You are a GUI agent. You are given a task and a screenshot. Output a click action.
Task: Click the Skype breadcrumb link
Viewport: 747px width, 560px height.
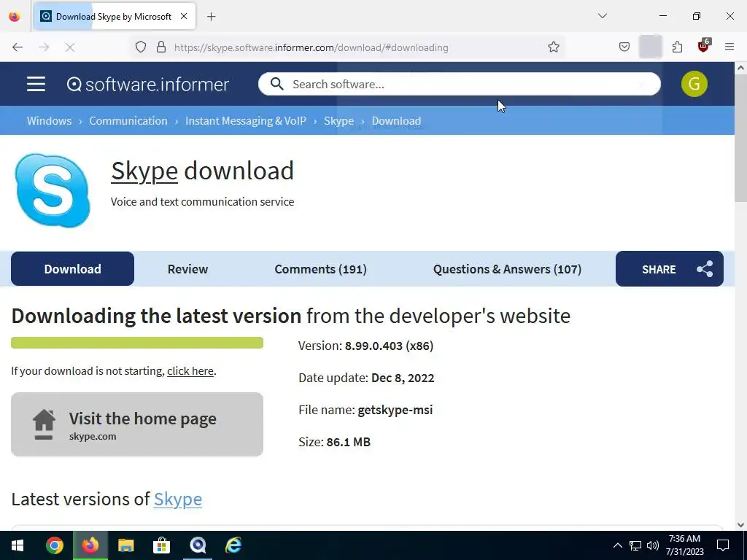tap(338, 121)
